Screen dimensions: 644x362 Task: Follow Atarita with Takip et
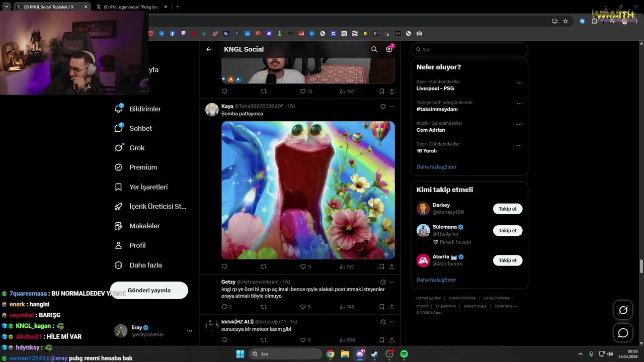click(x=508, y=260)
